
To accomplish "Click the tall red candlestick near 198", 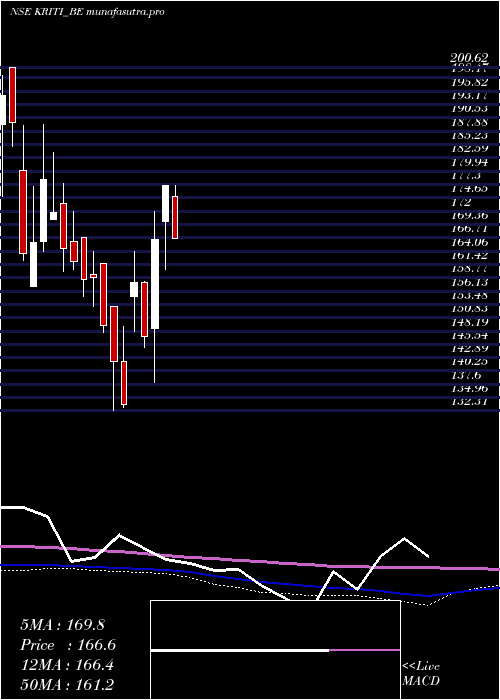I will point(12,95).
